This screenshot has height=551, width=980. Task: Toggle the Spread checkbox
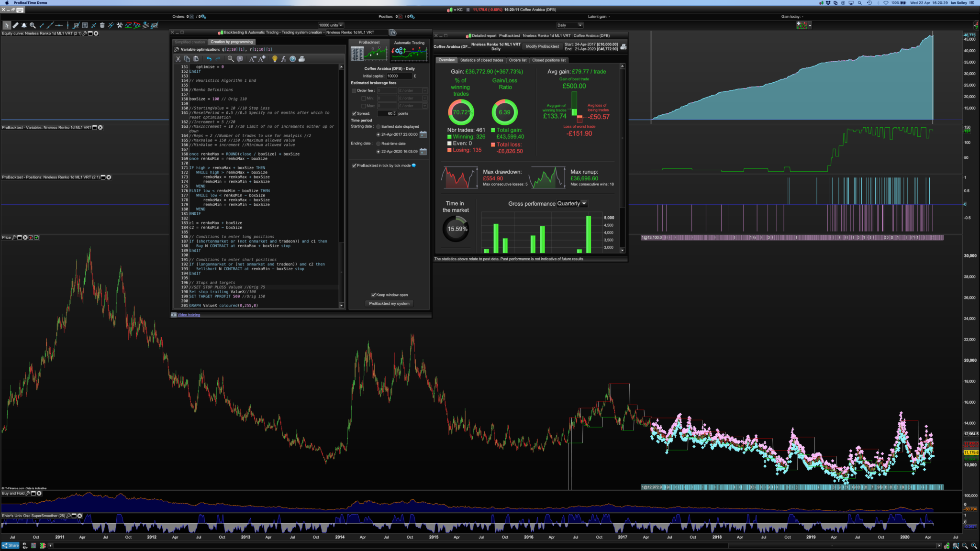coord(354,113)
